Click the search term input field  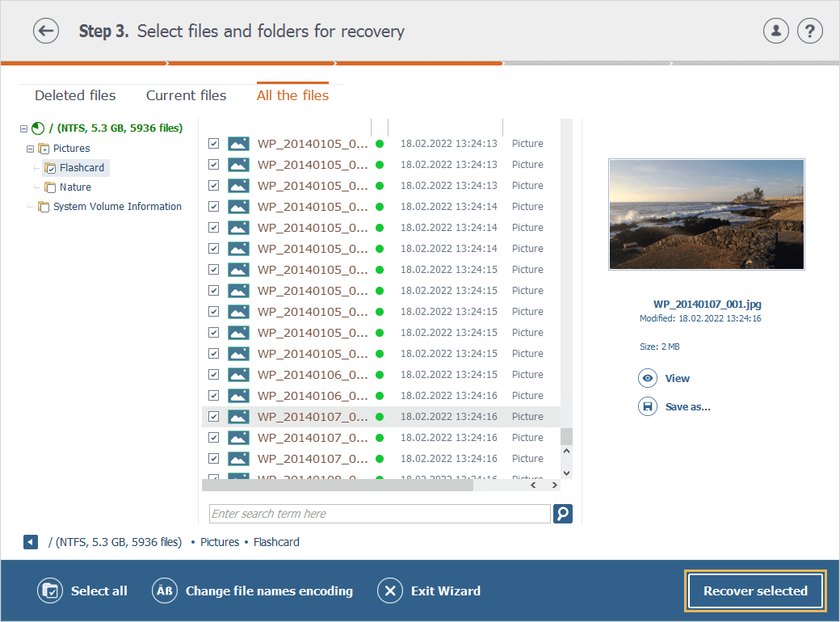[380, 514]
